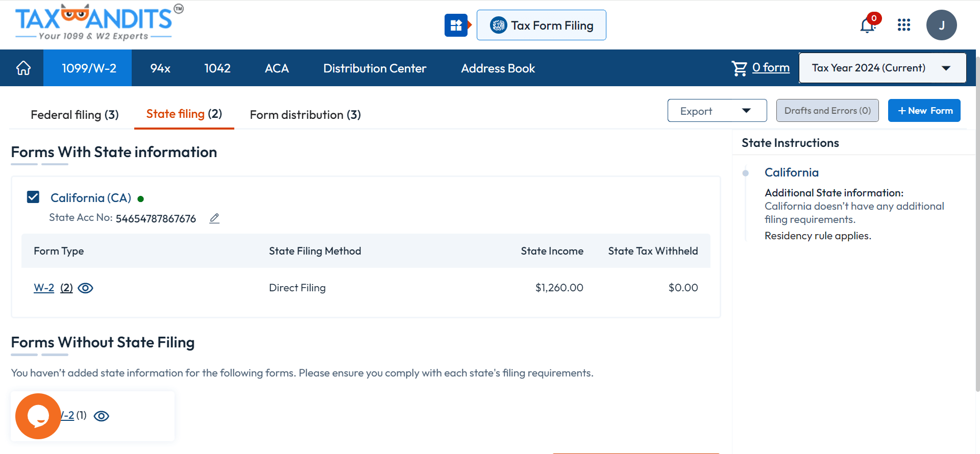
Task: Click the State Filing Method column header
Action: pyautogui.click(x=315, y=251)
